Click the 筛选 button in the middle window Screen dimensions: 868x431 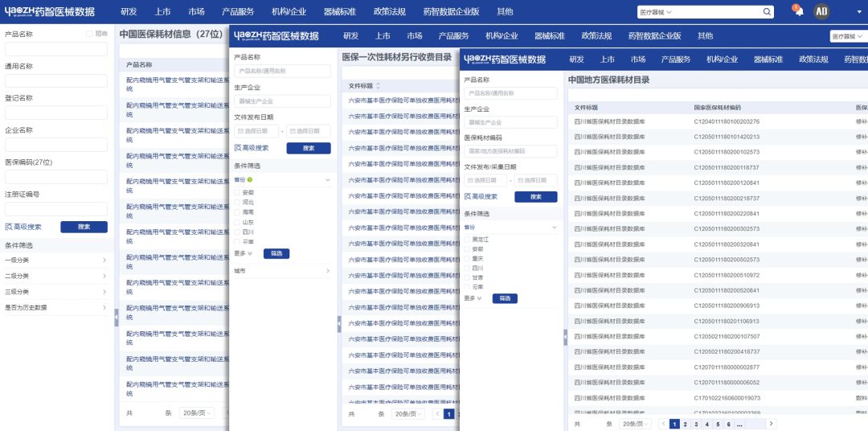tap(276, 254)
